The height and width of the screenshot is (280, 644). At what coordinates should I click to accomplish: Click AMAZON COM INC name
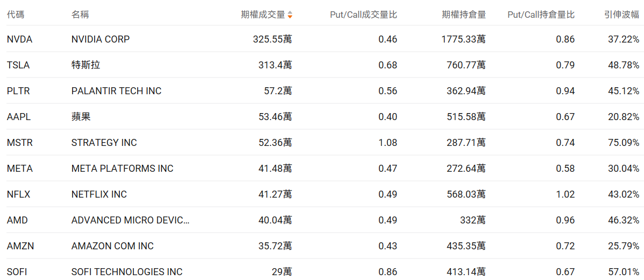click(112, 246)
